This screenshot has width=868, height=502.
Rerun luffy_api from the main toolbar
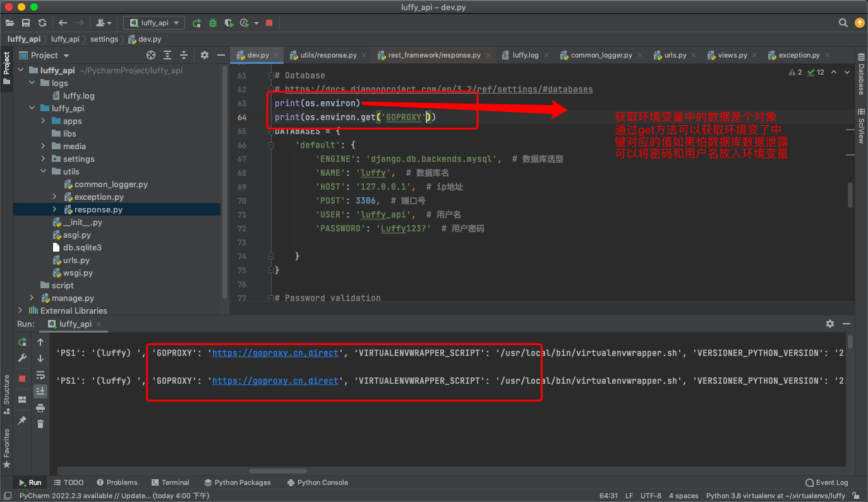click(197, 23)
